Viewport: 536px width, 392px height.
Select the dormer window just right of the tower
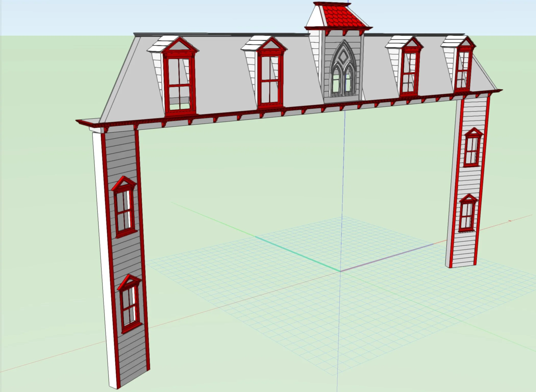tap(409, 72)
